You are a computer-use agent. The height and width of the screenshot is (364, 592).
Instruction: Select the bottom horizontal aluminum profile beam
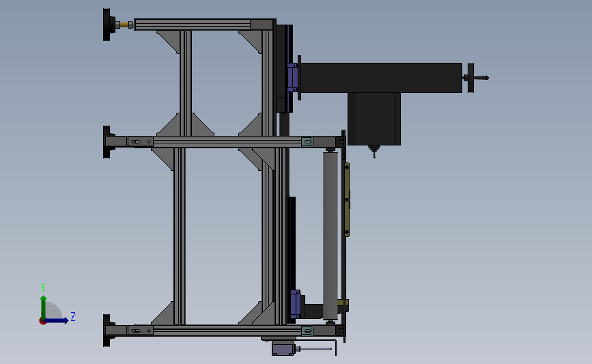pyautogui.click(x=227, y=331)
